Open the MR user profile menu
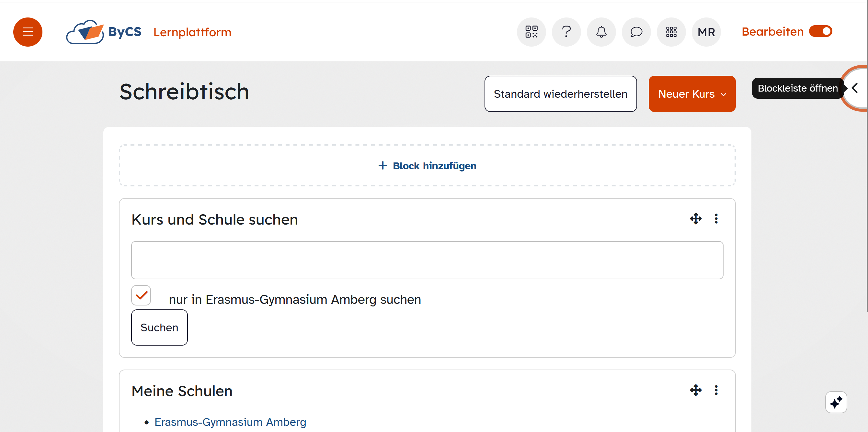The image size is (868, 432). [706, 32]
